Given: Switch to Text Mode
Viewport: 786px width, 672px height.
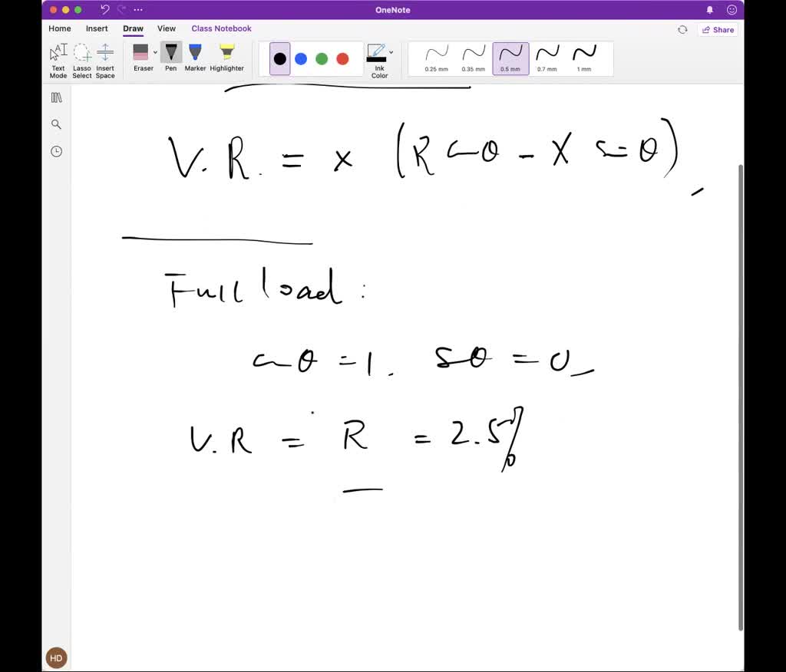Looking at the screenshot, I should (x=57, y=58).
